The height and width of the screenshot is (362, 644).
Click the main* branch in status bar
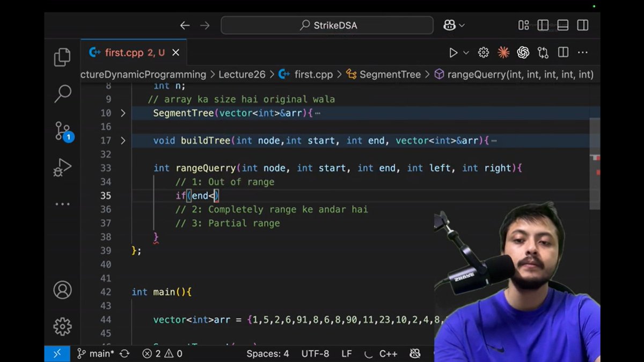click(x=95, y=353)
